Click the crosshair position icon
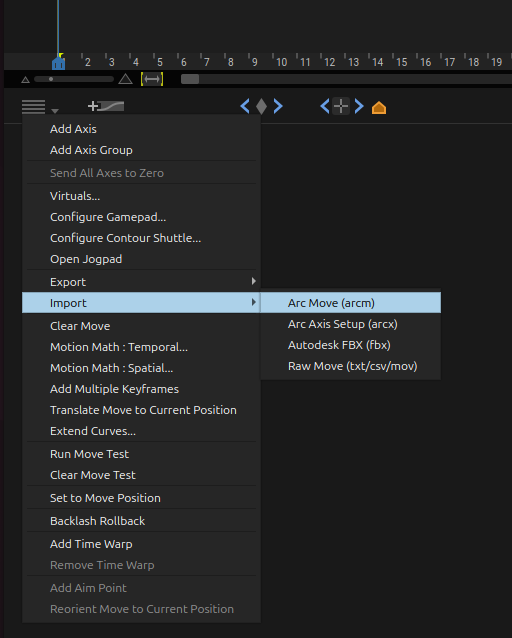 click(341, 107)
